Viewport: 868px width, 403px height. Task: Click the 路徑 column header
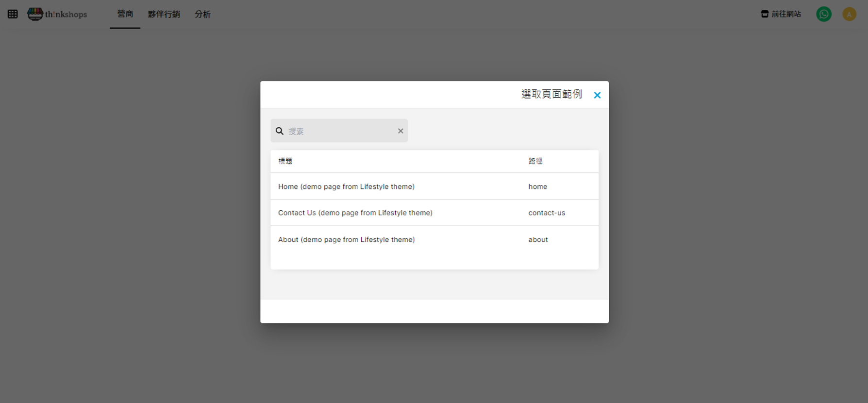535,161
